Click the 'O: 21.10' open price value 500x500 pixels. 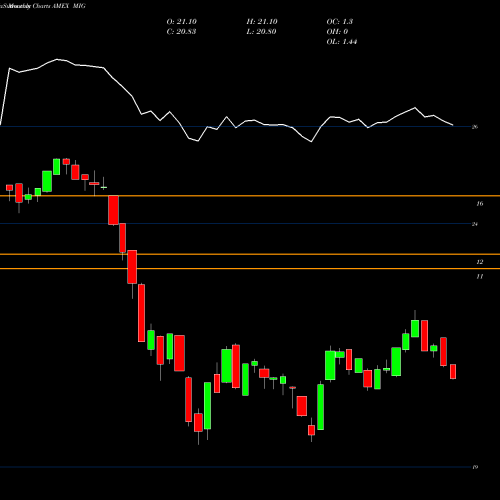(x=182, y=22)
